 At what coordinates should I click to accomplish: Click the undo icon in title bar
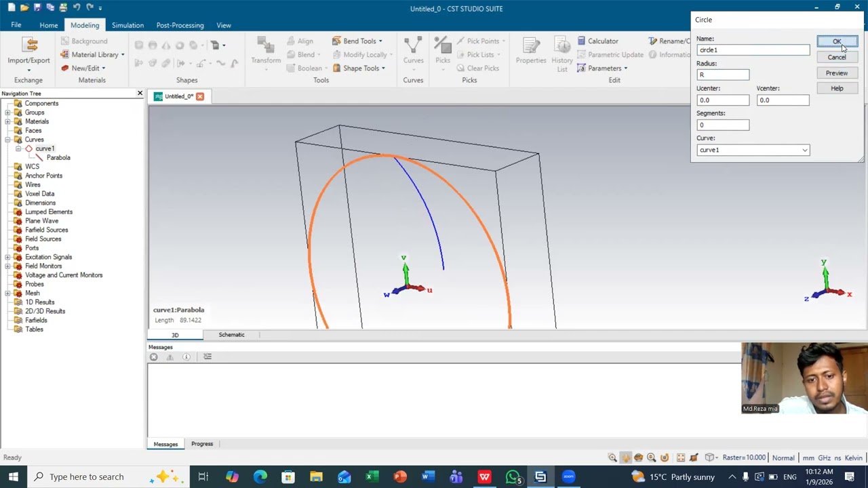pos(77,7)
